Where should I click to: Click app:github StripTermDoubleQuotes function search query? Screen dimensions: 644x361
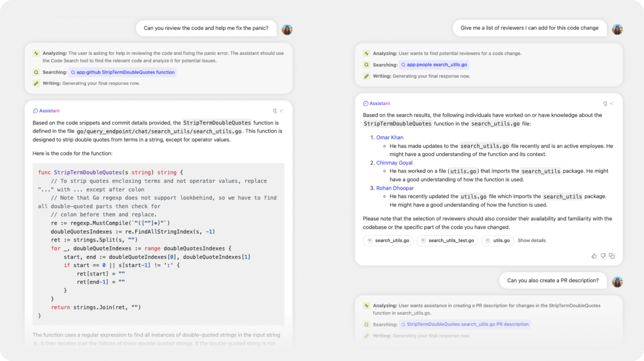(123, 72)
